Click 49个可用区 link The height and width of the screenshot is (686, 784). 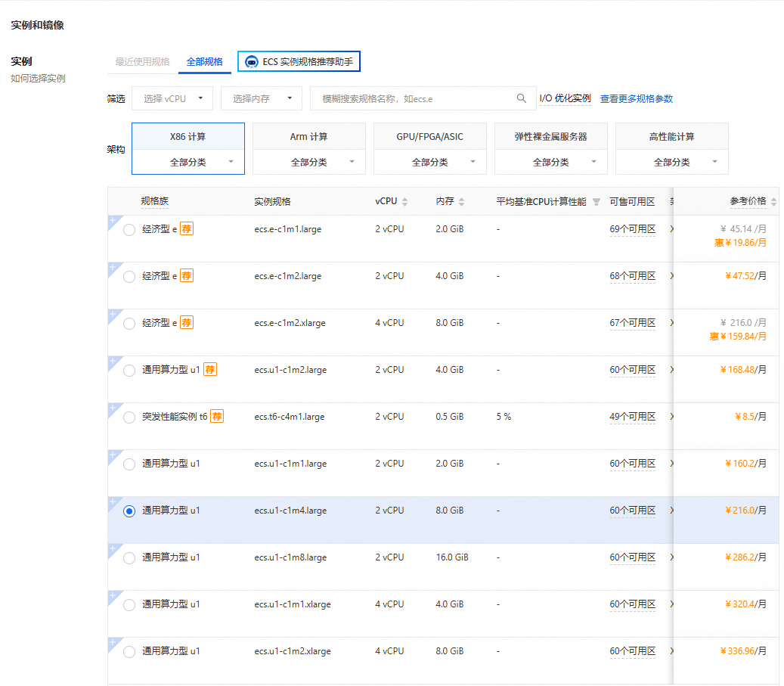pyautogui.click(x=633, y=416)
